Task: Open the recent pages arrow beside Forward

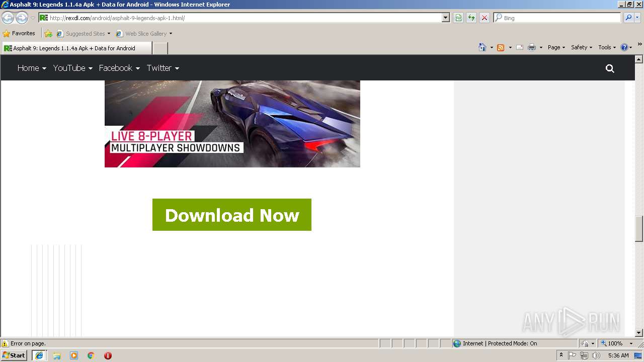Action: pyautogui.click(x=33, y=18)
